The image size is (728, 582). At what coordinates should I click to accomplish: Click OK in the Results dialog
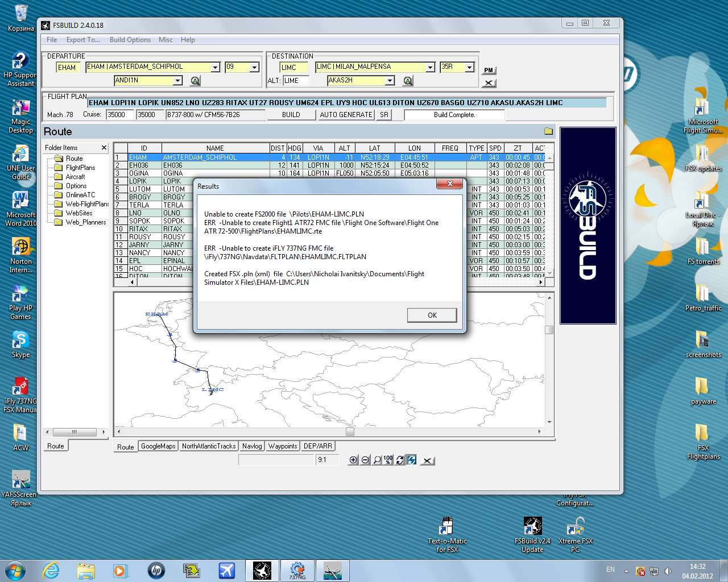432,315
